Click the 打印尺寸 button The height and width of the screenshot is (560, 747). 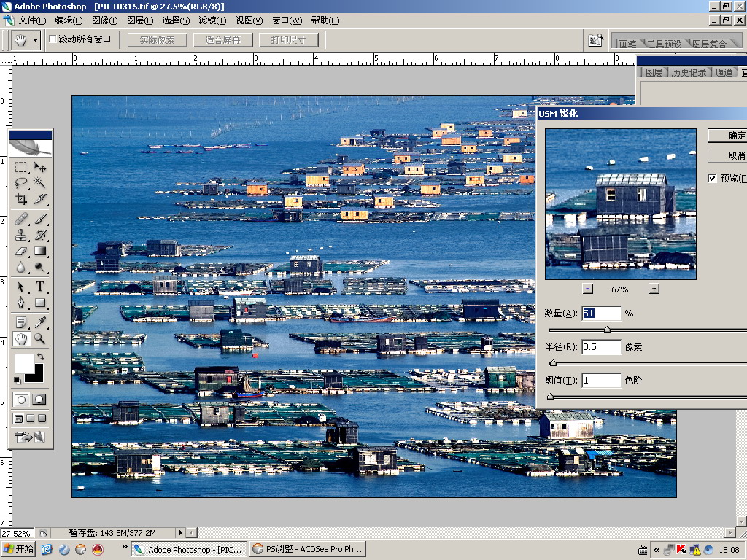click(x=288, y=40)
